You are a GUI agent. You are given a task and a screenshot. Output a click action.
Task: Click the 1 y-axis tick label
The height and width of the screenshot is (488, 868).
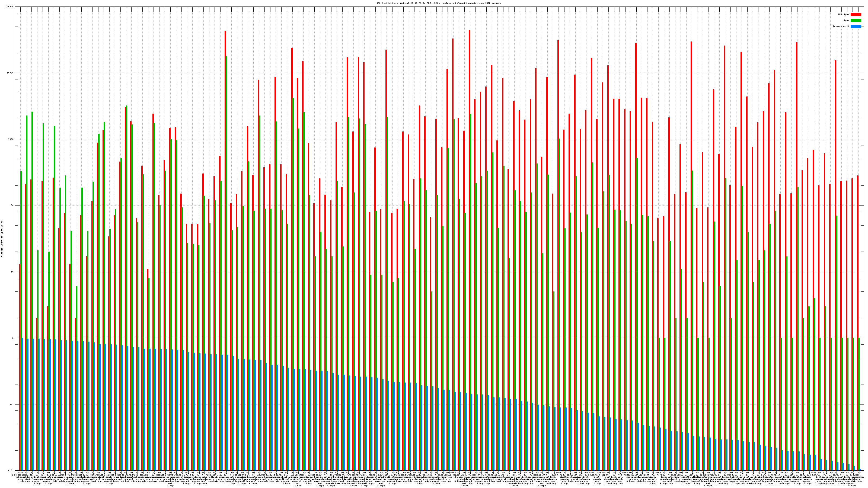pos(13,338)
